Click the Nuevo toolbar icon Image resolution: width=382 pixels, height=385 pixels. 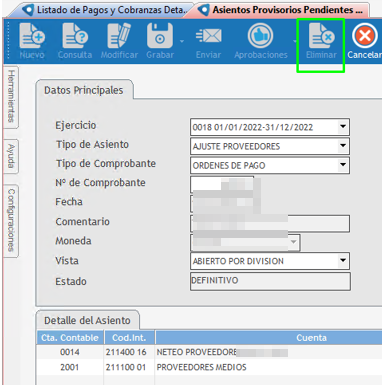point(32,36)
